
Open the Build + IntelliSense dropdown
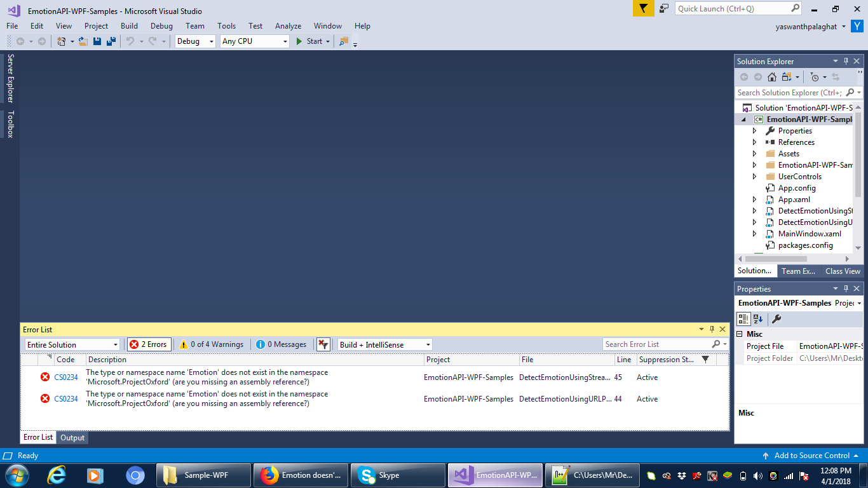tap(383, 344)
